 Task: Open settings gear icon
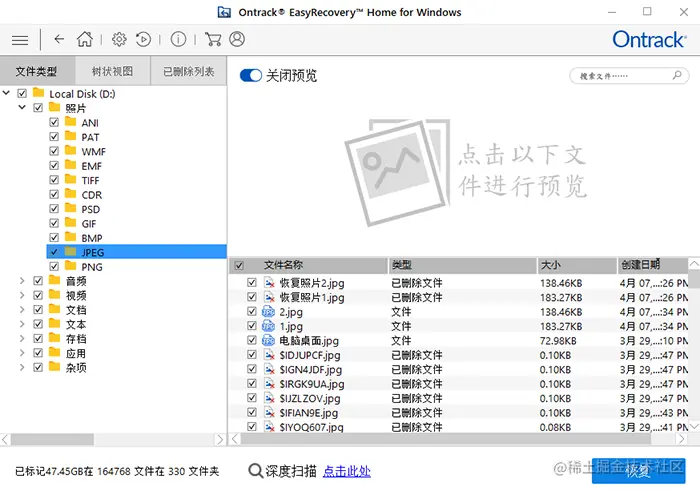[x=119, y=39]
